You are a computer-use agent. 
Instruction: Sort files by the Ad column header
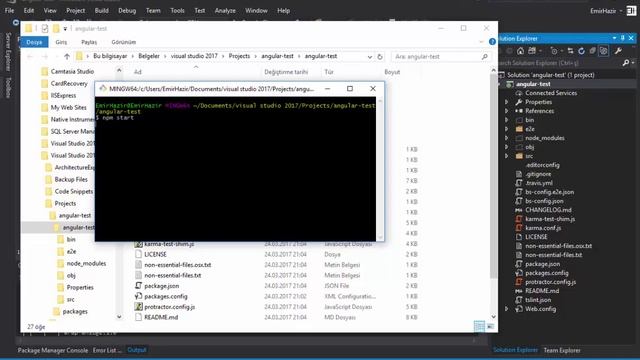pos(138,72)
